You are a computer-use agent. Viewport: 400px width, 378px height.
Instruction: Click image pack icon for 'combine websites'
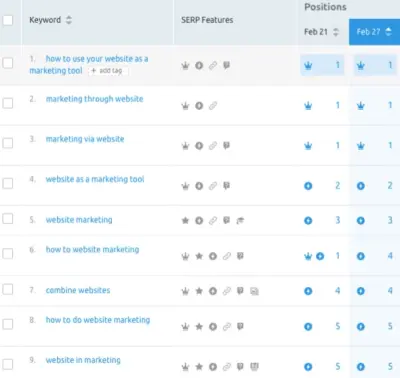click(x=254, y=291)
